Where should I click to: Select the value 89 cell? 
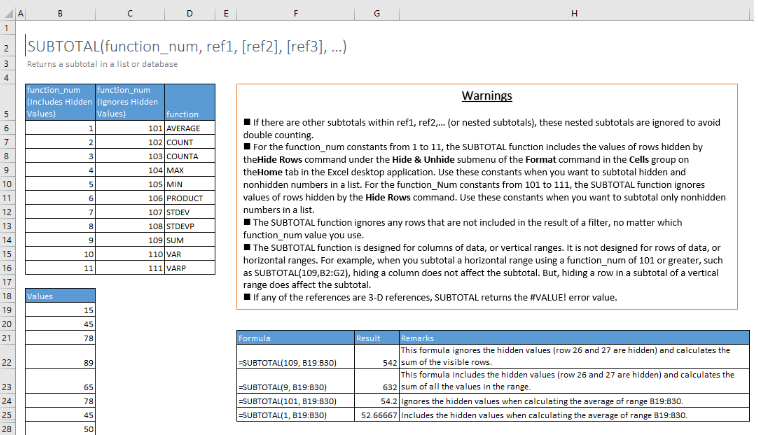(x=60, y=357)
